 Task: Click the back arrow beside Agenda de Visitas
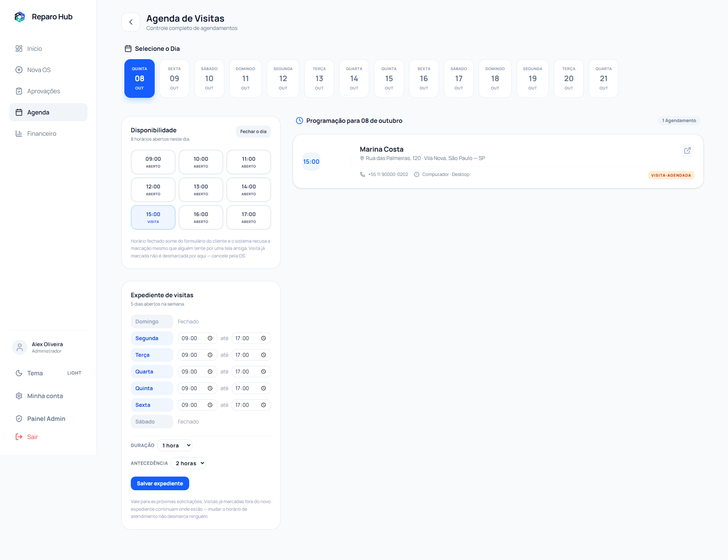131,22
